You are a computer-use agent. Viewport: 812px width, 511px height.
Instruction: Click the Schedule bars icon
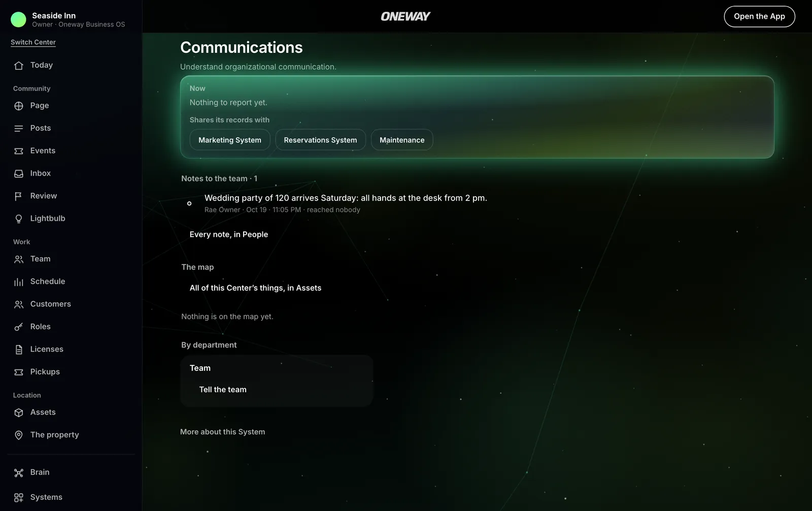click(x=19, y=282)
